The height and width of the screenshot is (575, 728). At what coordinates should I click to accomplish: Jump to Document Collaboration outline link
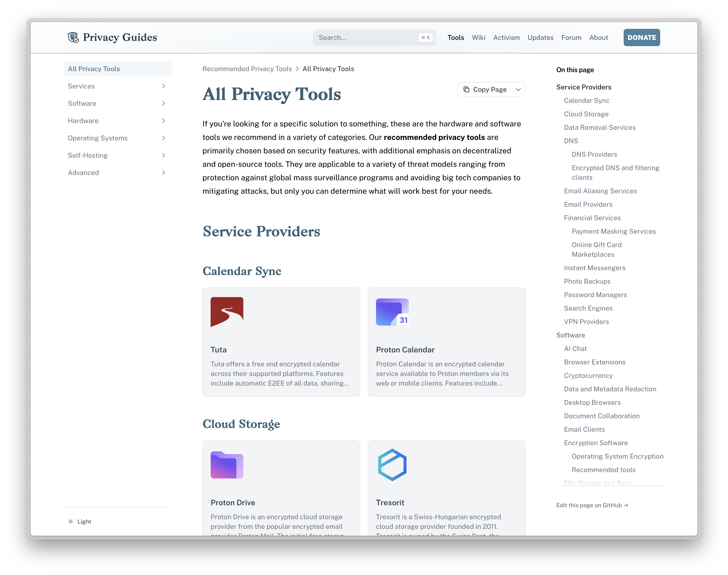[601, 416]
